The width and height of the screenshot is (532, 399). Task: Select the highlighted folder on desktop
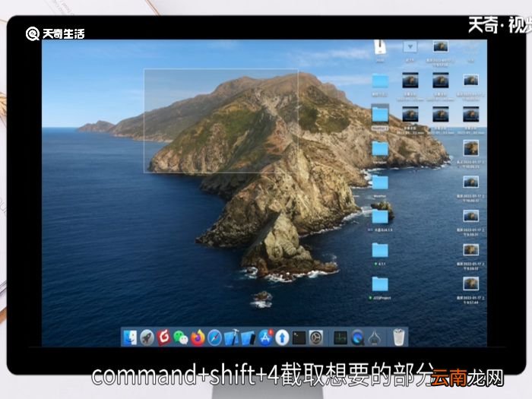(380, 114)
